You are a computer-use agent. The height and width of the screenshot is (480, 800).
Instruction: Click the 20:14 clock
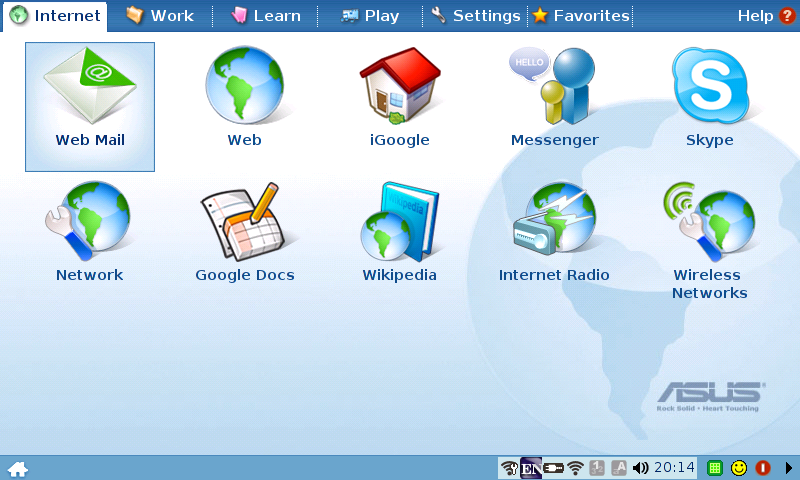(x=674, y=467)
